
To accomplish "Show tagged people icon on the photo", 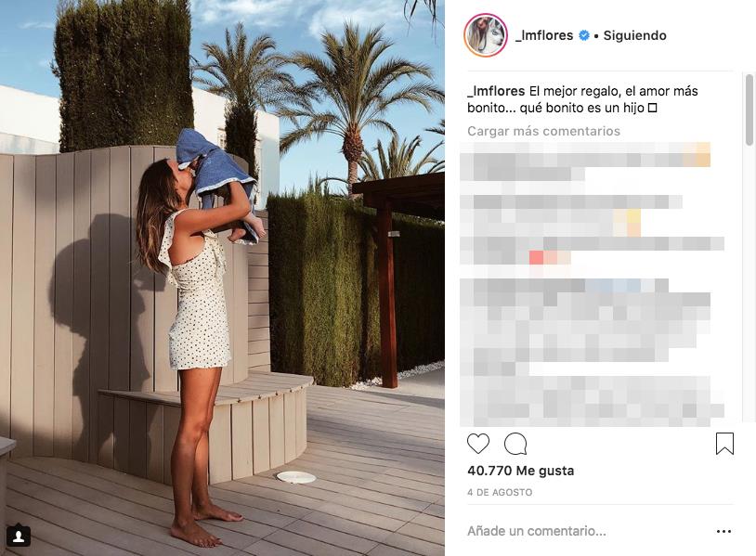I will point(19,536).
